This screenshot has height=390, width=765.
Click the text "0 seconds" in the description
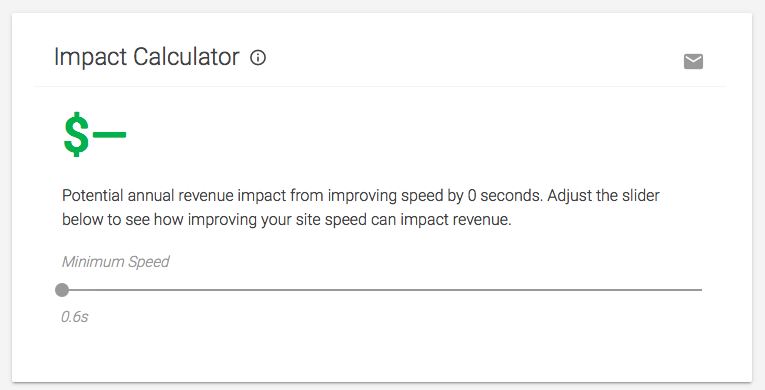click(505, 196)
